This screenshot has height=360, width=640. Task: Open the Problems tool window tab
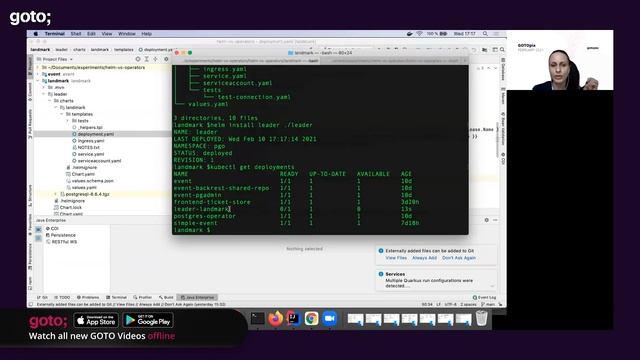(x=88, y=298)
